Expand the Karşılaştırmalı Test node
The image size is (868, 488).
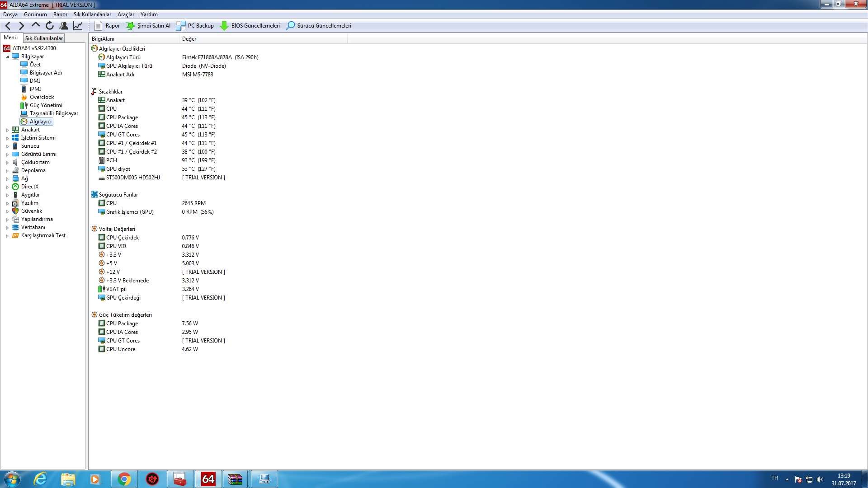point(7,236)
